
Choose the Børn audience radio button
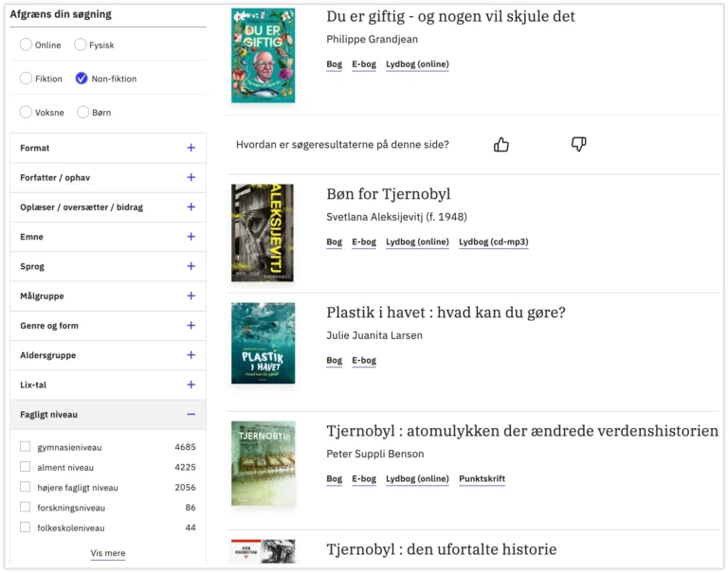[x=83, y=112]
